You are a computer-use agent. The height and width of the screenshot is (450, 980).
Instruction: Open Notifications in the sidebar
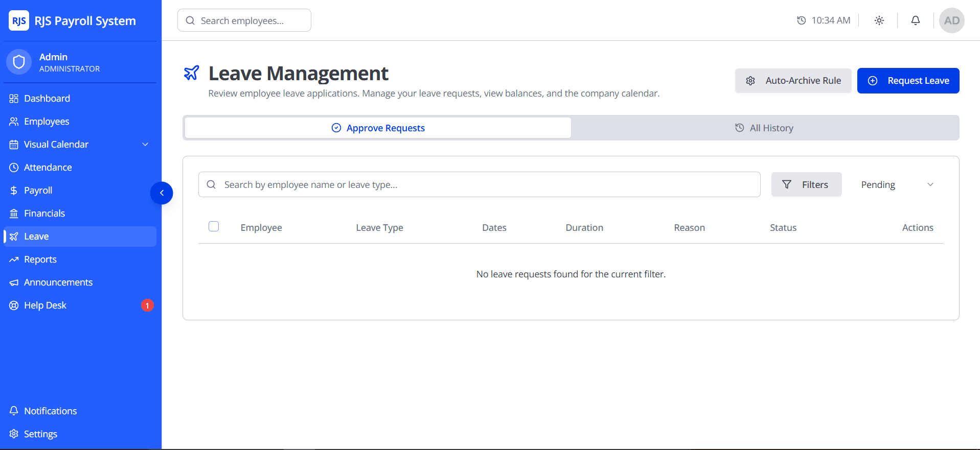tap(80, 411)
